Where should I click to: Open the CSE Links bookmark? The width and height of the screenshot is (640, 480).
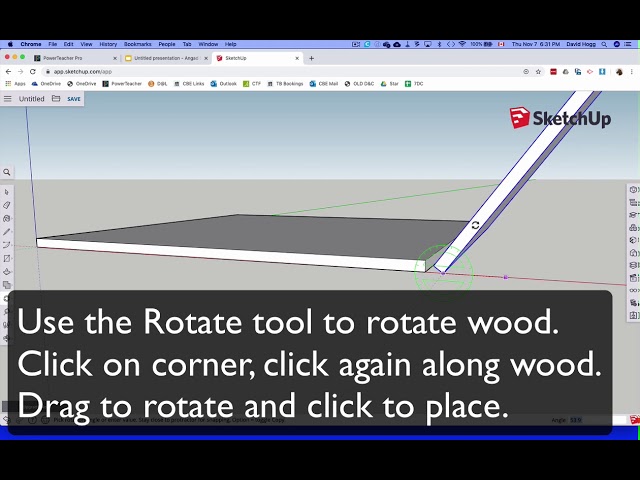(189, 84)
